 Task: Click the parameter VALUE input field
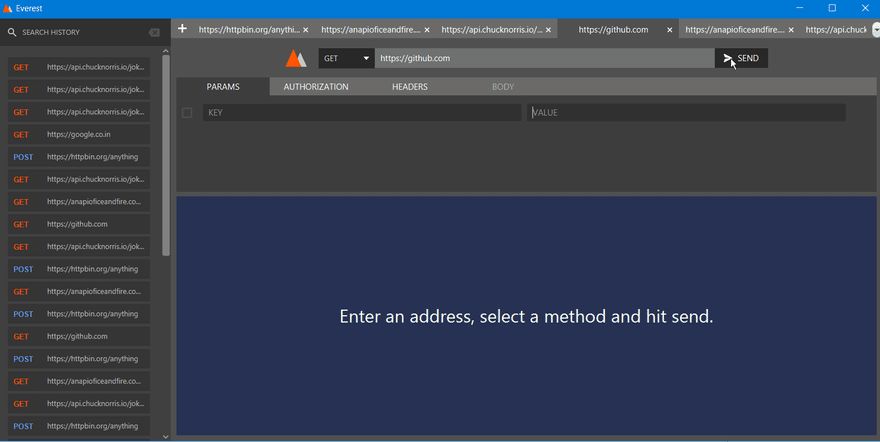(x=686, y=113)
